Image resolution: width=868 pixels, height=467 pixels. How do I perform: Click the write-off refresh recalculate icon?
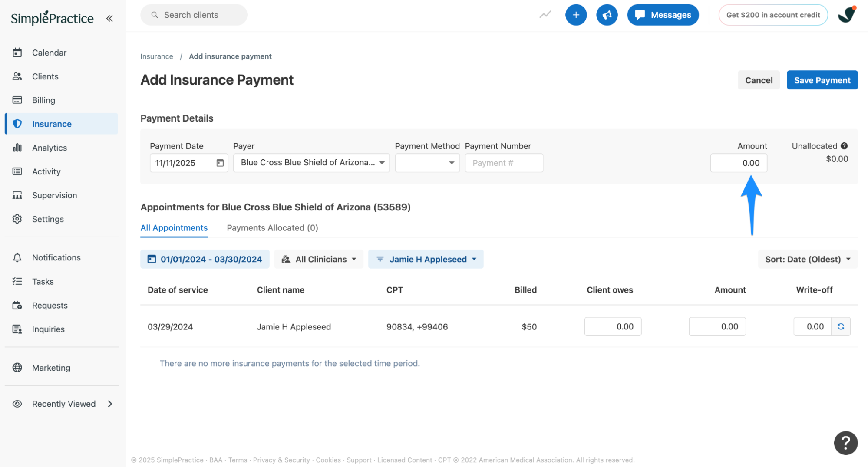point(841,326)
